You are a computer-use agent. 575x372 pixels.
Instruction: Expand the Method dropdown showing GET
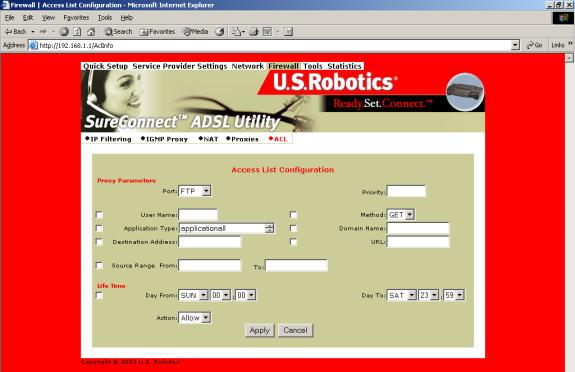click(x=400, y=215)
